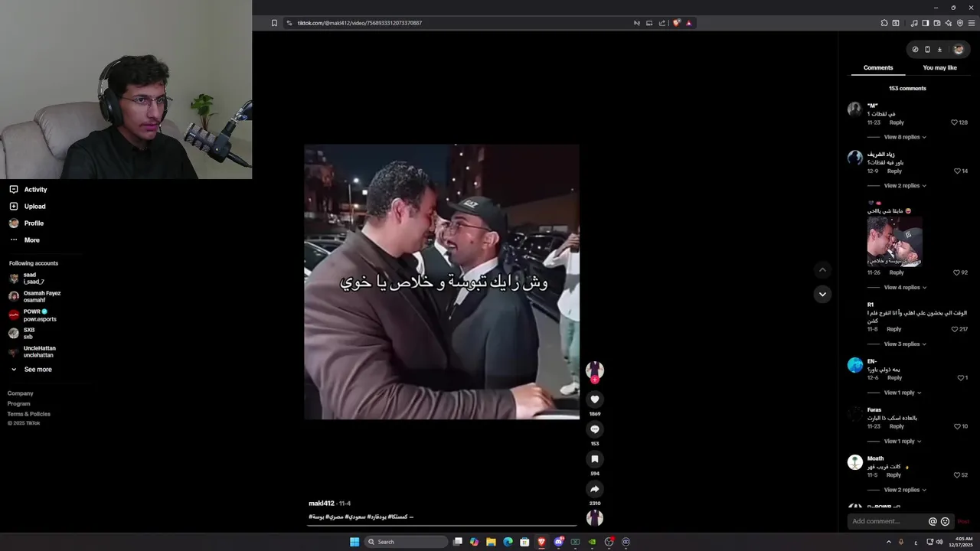The width and height of the screenshot is (980, 551).
Task: Open Brave Shields lion icon in address bar
Action: coord(676,23)
